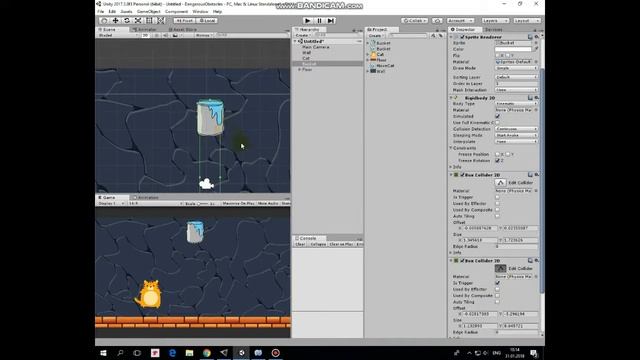Viewport: 640px width, 360px height.
Task: Click Clear button in Console
Action: click(300, 244)
